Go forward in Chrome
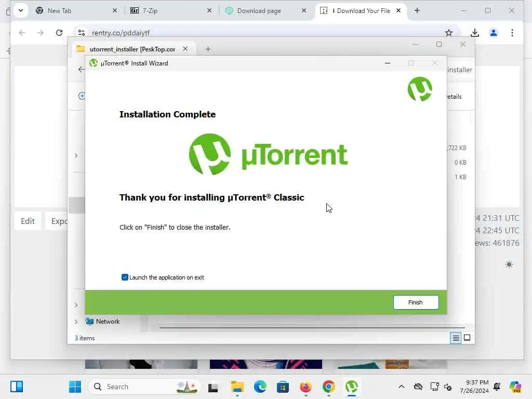532x399 pixels. (41, 33)
